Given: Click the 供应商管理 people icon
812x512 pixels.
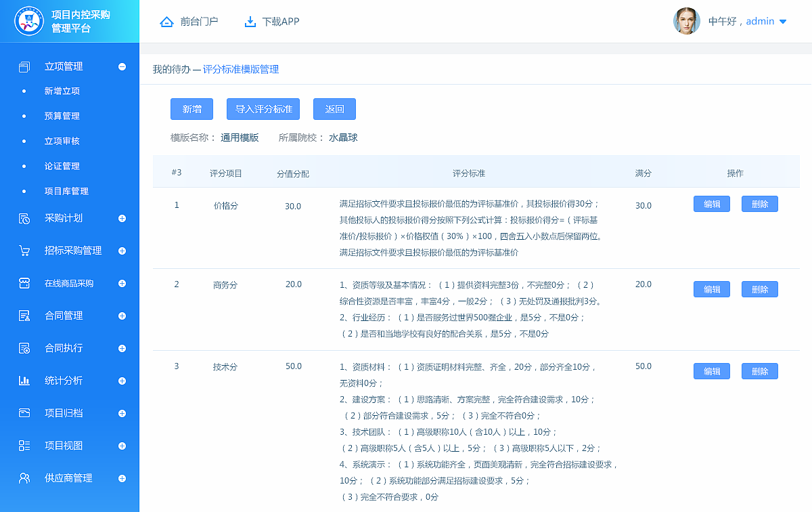Looking at the screenshot, I should click(x=24, y=478).
